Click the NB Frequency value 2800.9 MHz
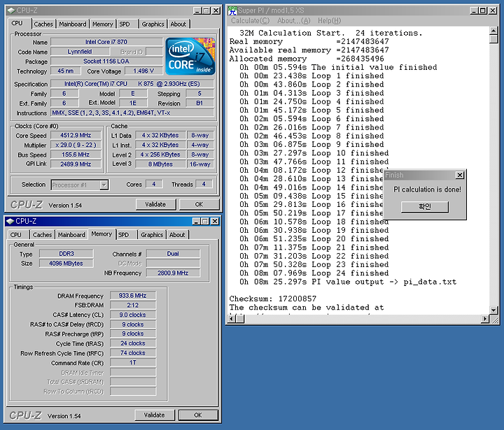 pyautogui.click(x=173, y=273)
